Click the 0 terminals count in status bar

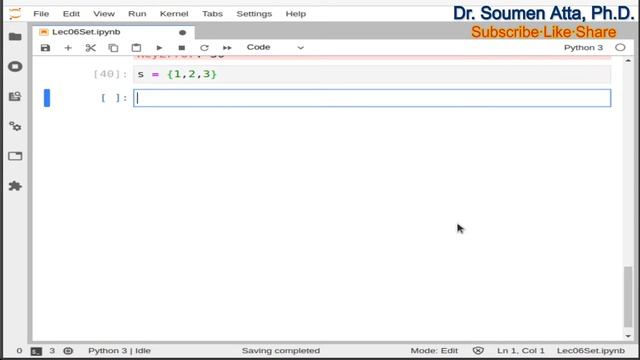[x=19, y=351]
